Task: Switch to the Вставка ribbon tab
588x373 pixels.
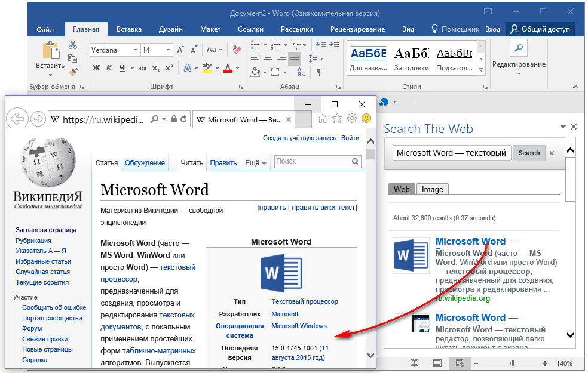Action: click(129, 29)
